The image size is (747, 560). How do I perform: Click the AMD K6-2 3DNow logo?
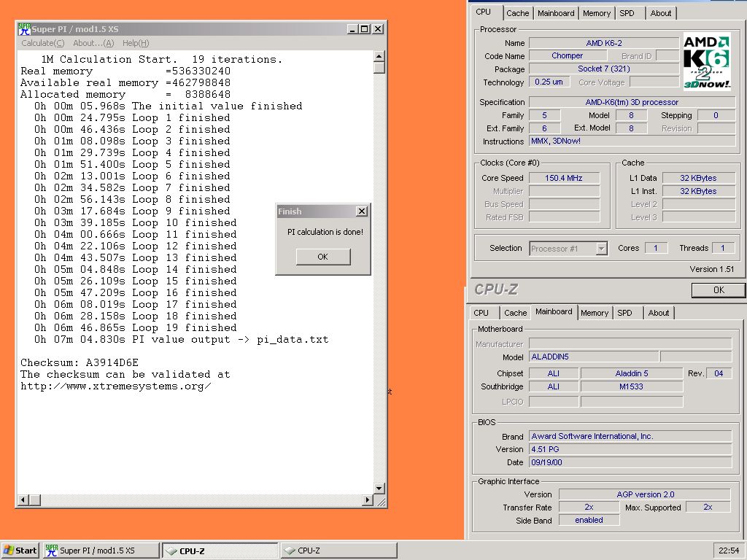point(706,61)
